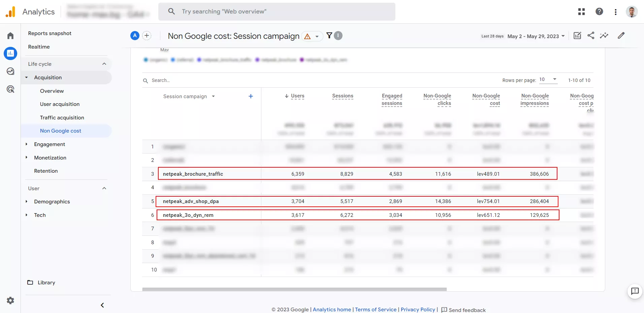The width and height of the screenshot is (644, 313).
Task: Open User acquisition report
Action: coord(60,104)
